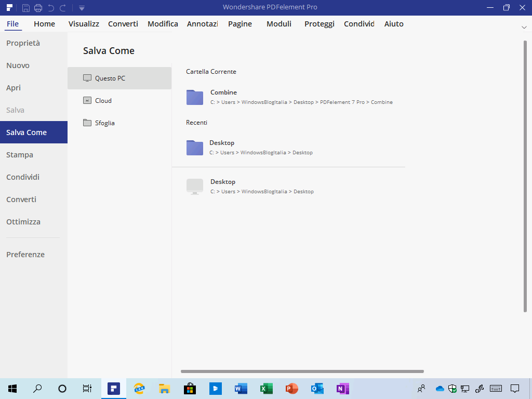Open Preferenze in the sidebar
532x399 pixels.
(34, 255)
